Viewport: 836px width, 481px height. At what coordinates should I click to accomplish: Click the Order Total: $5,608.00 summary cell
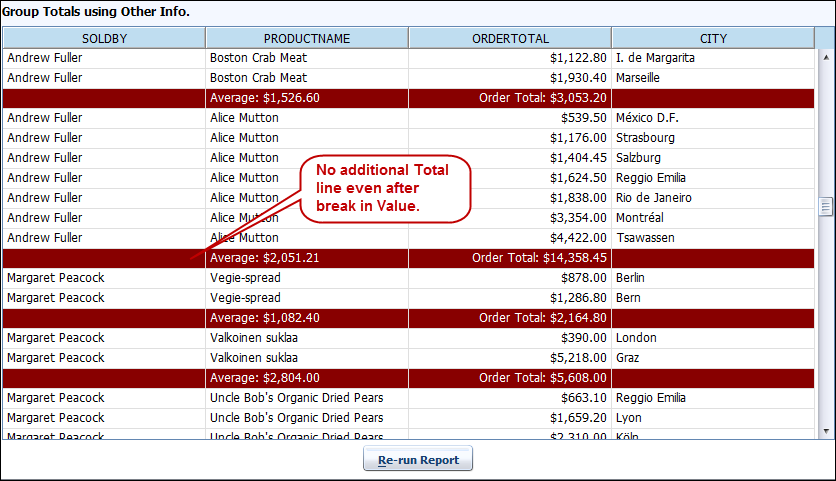point(543,378)
